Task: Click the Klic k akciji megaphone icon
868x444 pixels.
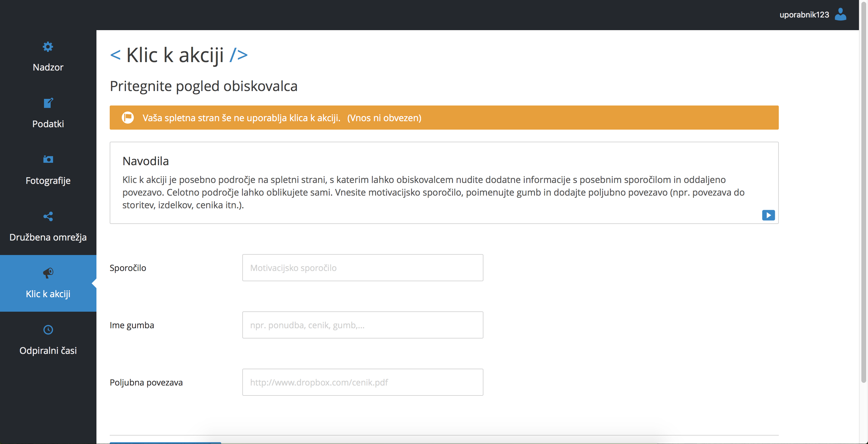Action: pyautogui.click(x=48, y=272)
